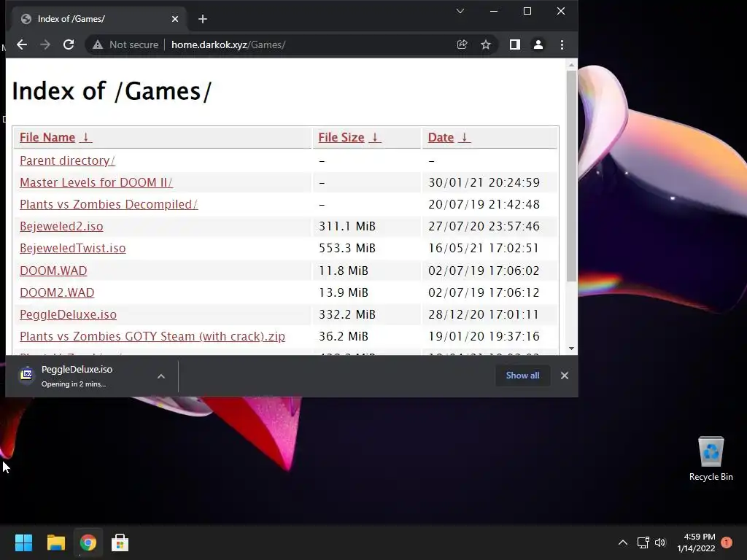Download Plants vs Zombies GOTY Steam zip
This screenshot has height=560, width=747.
point(152,336)
